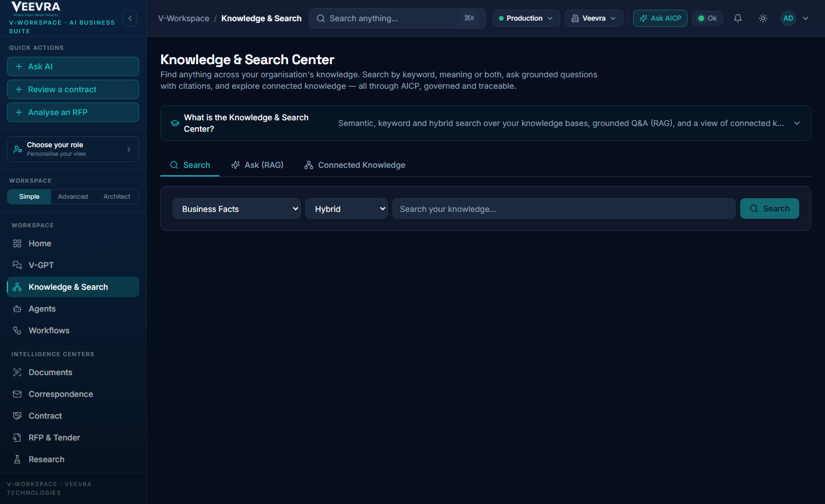Image resolution: width=825 pixels, height=504 pixels.
Task: Open Workflows in the sidebar
Action: (x=73, y=330)
